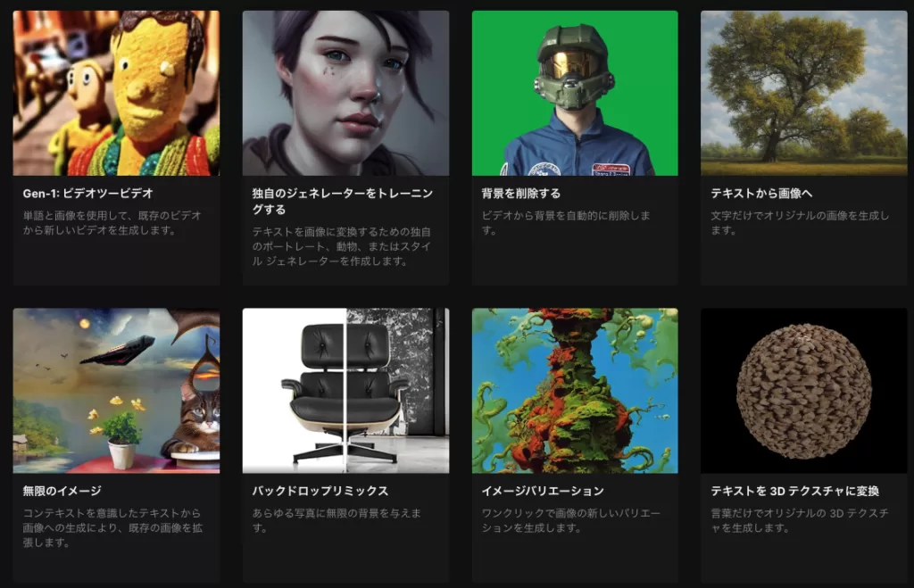Open "バックドロップリミックス" title
Viewport: 914px width, 588px height.
click(x=320, y=492)
